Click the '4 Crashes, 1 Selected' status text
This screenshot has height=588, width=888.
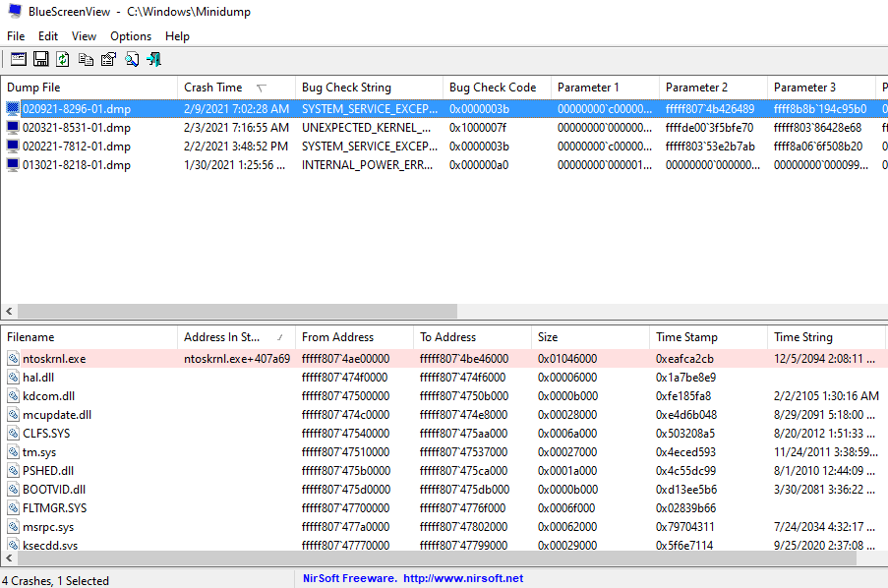(55, 581)
